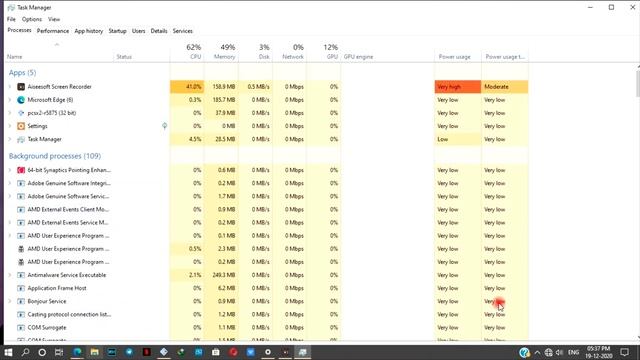This screenshot has height=360, width=640.
Task: Click the process list vertical scrollbar thumb
Action: click(x=638, y=83)
